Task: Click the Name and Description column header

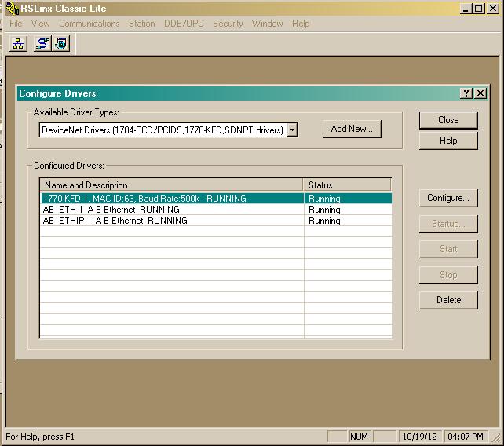Action: click(x=171, y=185)
